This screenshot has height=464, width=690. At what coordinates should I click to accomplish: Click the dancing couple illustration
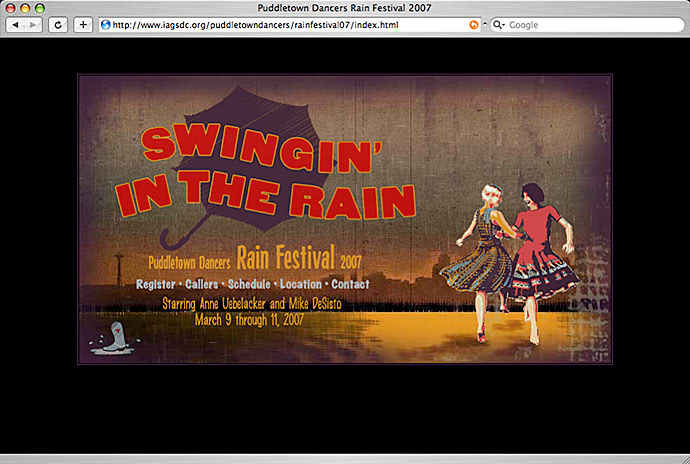point(510,263)
